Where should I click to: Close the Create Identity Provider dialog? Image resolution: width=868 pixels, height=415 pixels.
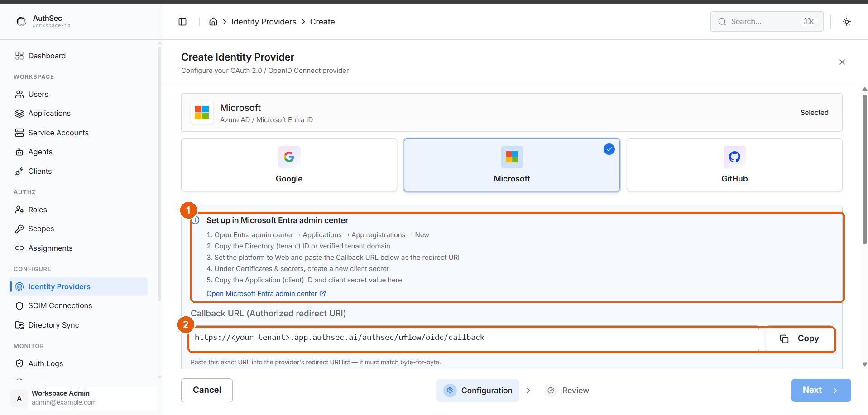[x=842, y=62]
